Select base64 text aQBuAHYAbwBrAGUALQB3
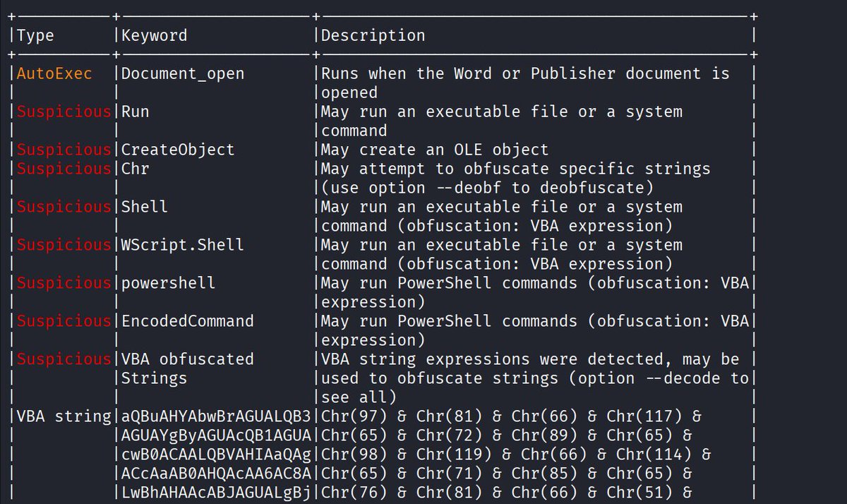This screenshot has height=504, width=847. [216, 416]
